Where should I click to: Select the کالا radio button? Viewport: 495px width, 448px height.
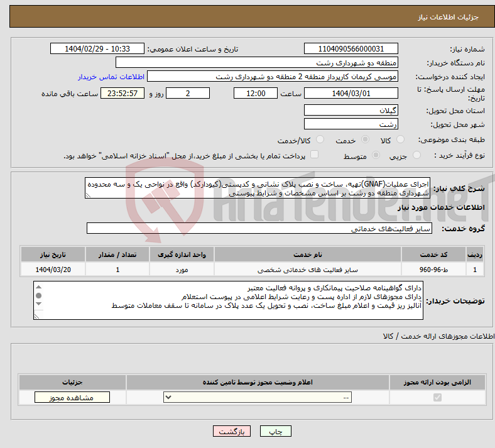point(400,139)
